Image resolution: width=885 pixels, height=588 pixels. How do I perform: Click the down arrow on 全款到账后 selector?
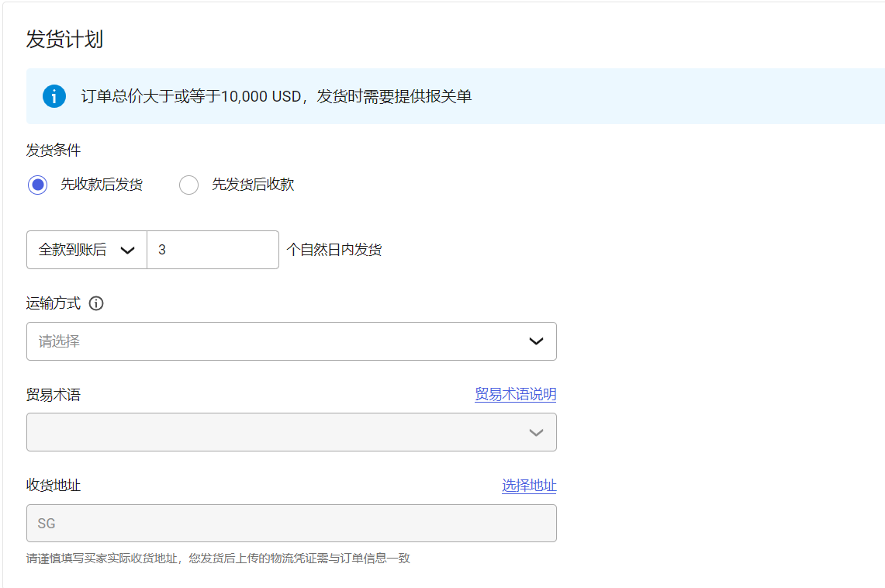point(128,249)
